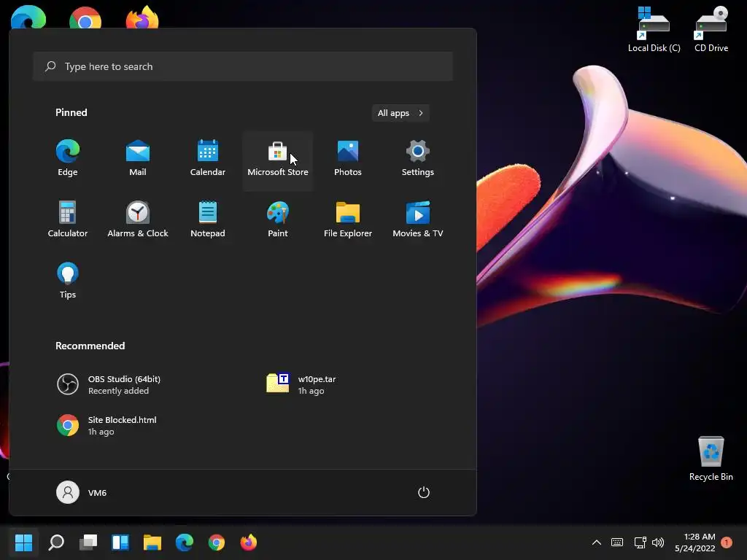Open the notification count badge

[727, 542]
